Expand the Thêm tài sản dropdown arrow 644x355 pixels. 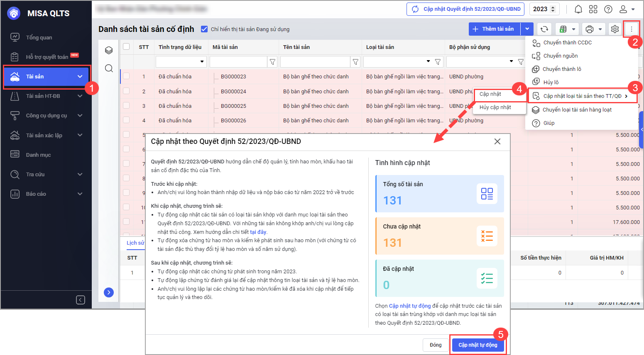(527, 29)
